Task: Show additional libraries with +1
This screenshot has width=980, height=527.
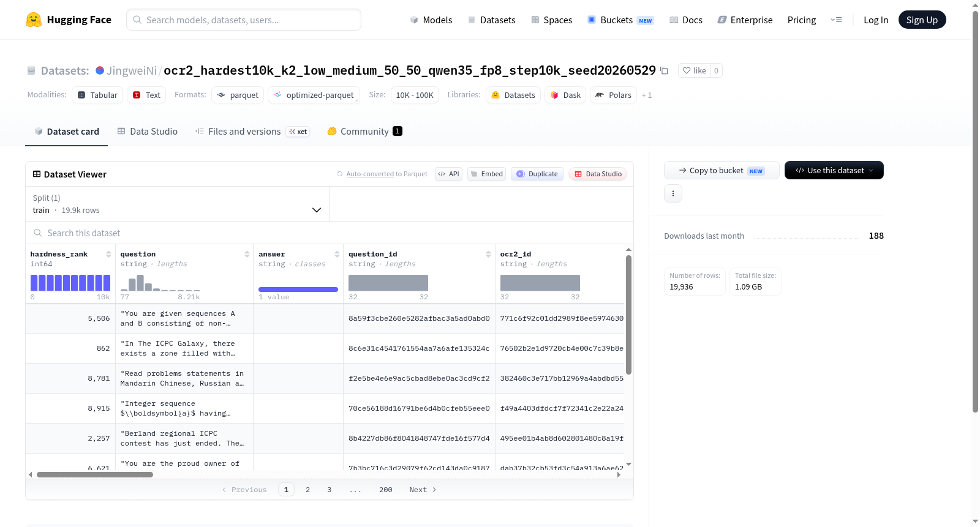Action: click(x=647, y=95)
